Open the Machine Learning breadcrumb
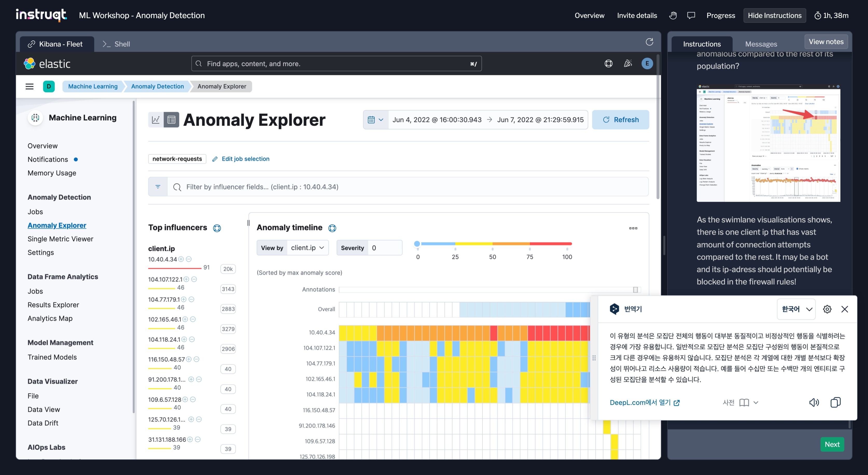The height and width of the screenshot is (475, 868). click(x=93, y=86)
